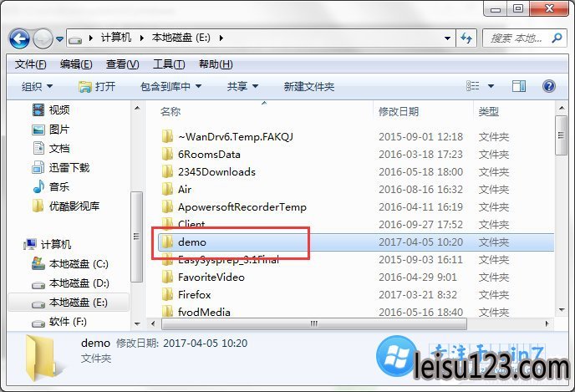575x392 pixels.
Task: Open the 查看(V) menu
Action: pos(122,64)
